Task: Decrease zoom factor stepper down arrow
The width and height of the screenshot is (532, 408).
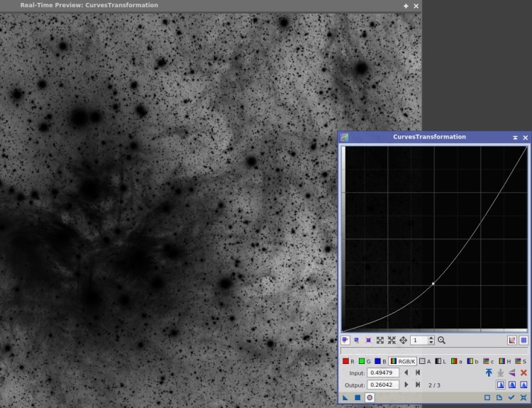Action: (431, 342)
